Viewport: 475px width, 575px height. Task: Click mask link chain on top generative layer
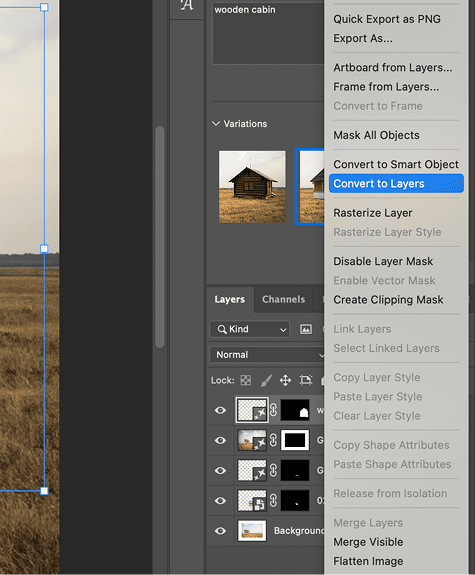(273, 410)
